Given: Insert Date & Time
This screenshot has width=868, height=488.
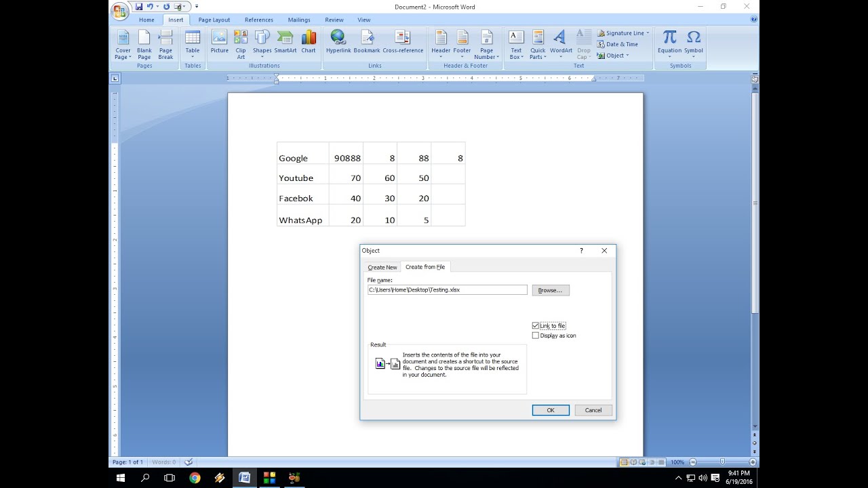Looking at the screenshot, I should (x=617, y=44).
